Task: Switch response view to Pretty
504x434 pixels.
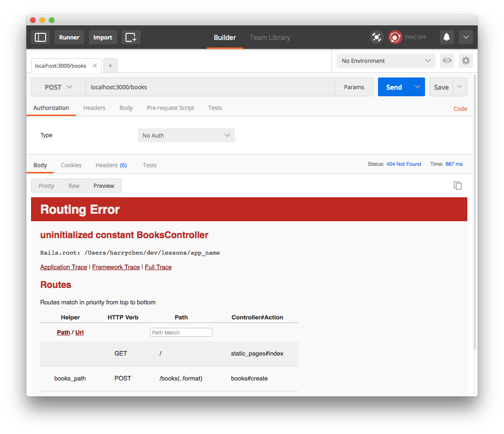Action: 47,186
